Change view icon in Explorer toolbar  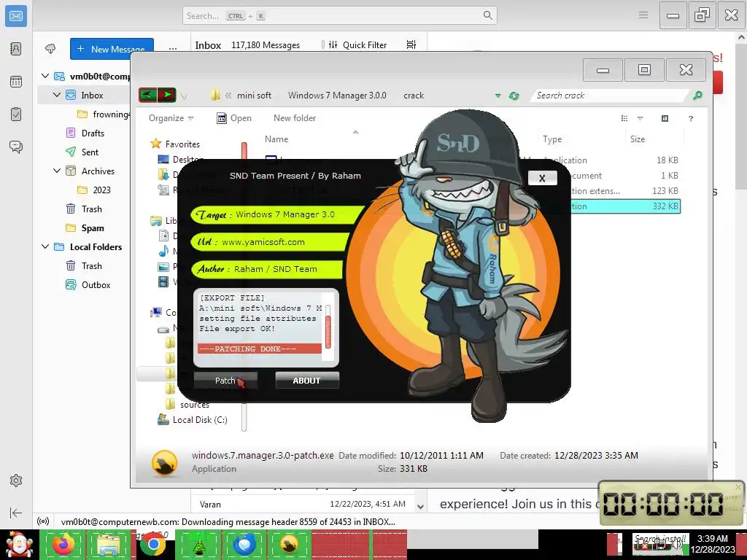click(624, 118)
